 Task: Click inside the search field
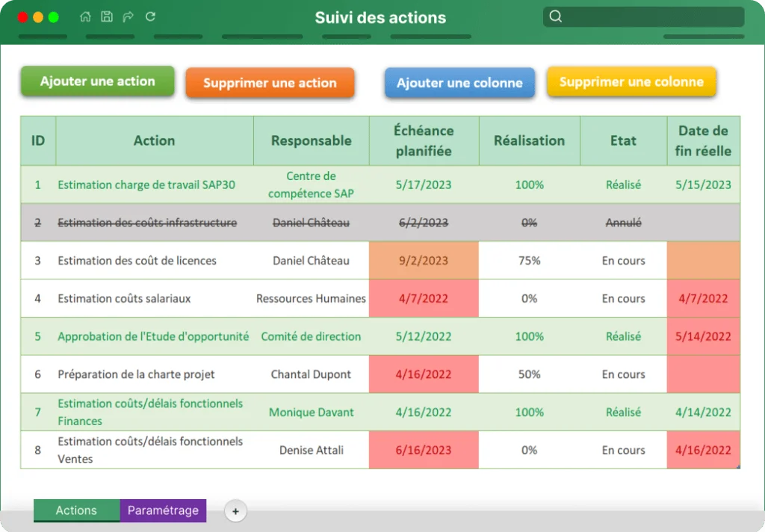(643, 17)
